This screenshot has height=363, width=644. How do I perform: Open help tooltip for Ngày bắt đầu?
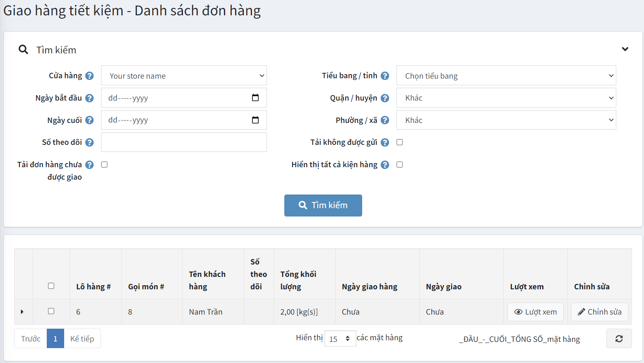tap(89, 98)
